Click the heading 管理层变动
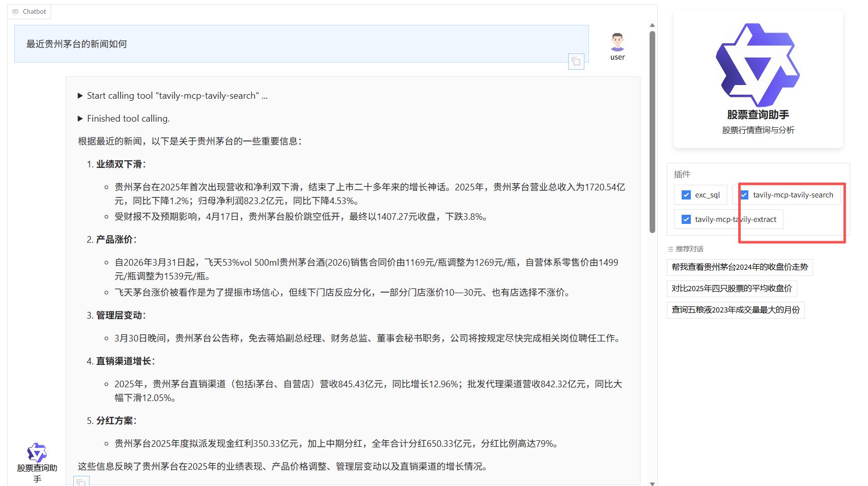Image resolution: width=868 pixels, height=486 pixels. (x=120, y=316)
